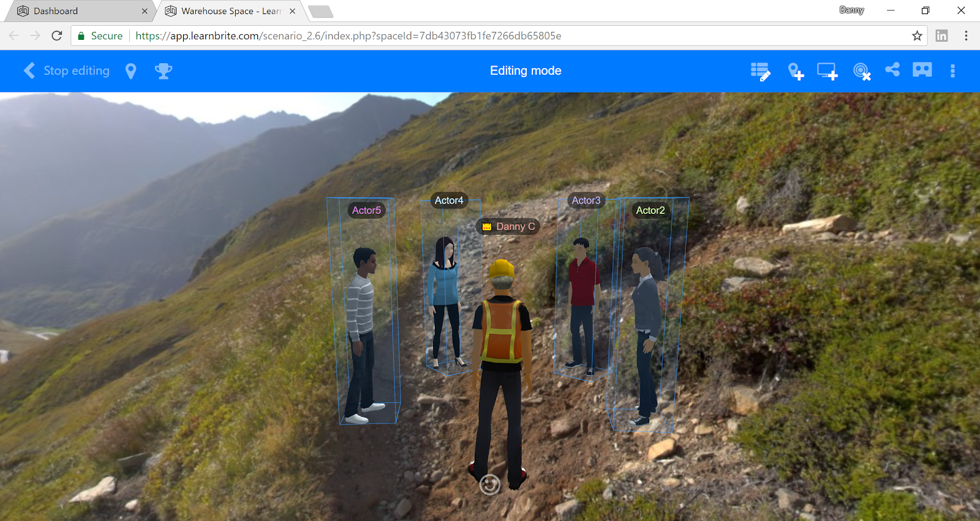Select the Actor5 label
Viewport: 980px width, 521px height.
tap(366, 210)
